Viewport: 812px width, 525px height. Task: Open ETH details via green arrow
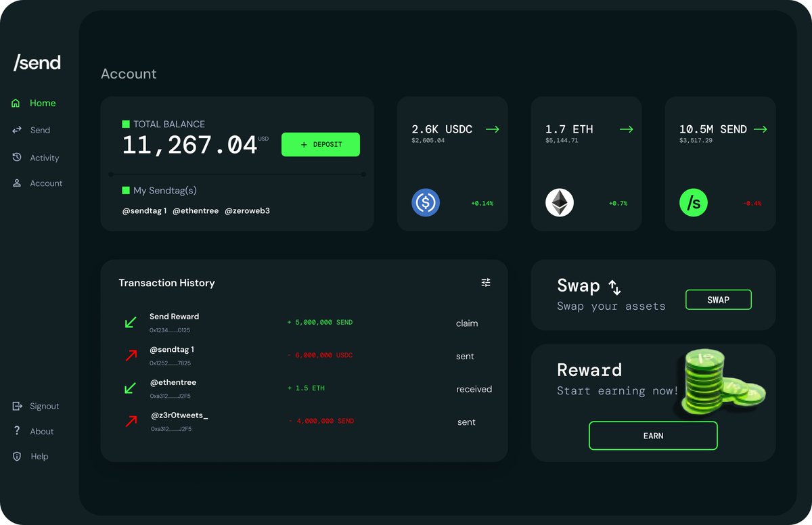[626, 129]
